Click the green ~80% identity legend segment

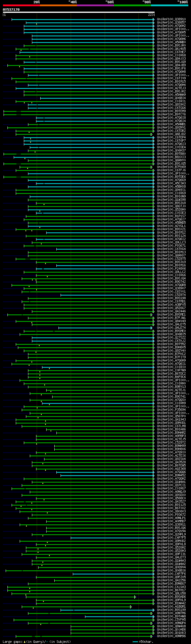(133, 5)
